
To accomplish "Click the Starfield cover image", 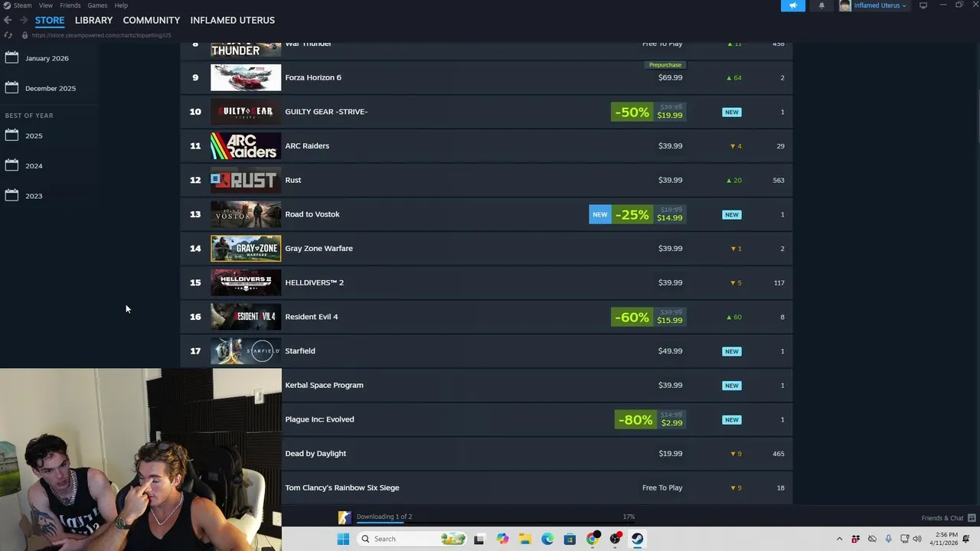I will (246, 350).
